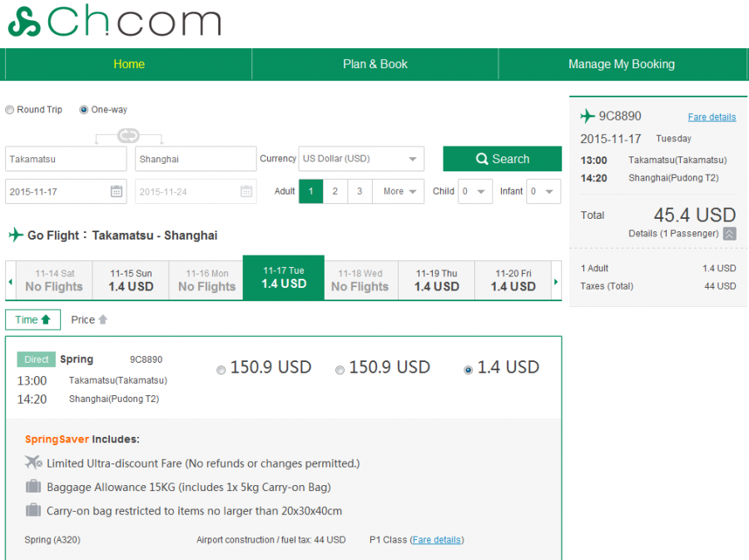The width and height of the screenshot is (749, 560).
Task: Select the Round Trip radio button
Action: 9,110
